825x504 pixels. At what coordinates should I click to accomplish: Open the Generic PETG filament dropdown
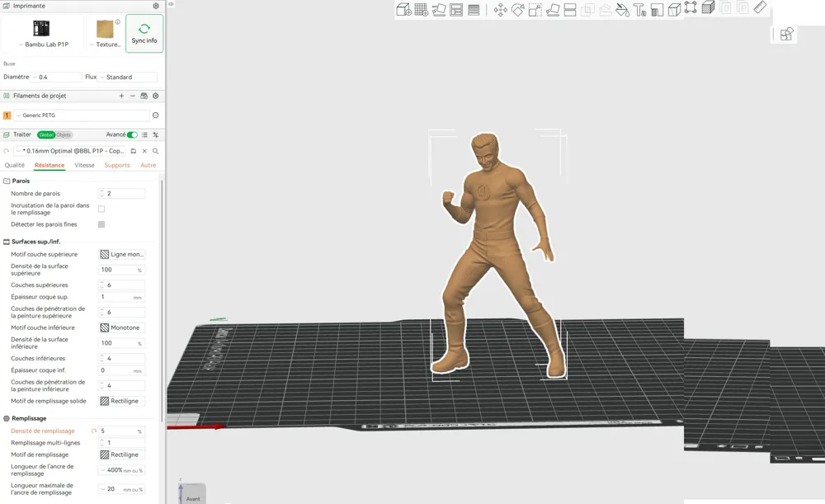tap(82, 115)
